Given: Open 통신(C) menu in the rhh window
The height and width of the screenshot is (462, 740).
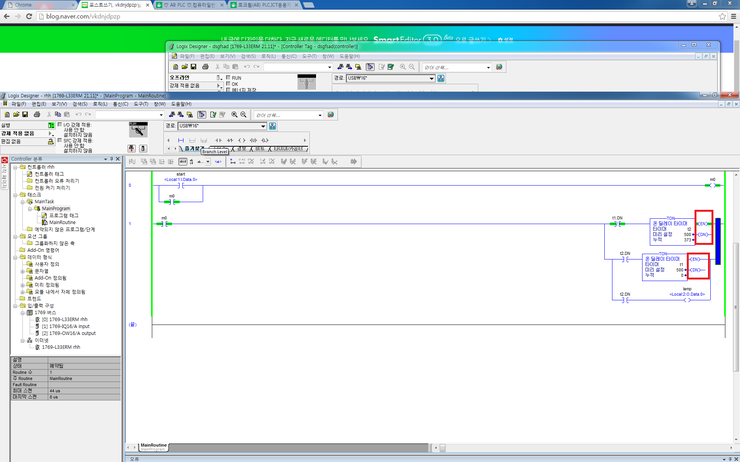Looking at the screenshot, I should click(x=120, y=103).
